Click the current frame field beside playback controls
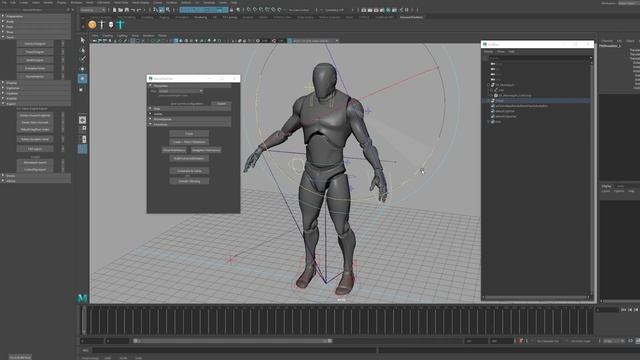This screenshot has height=360, width=640. click(607, 310)
